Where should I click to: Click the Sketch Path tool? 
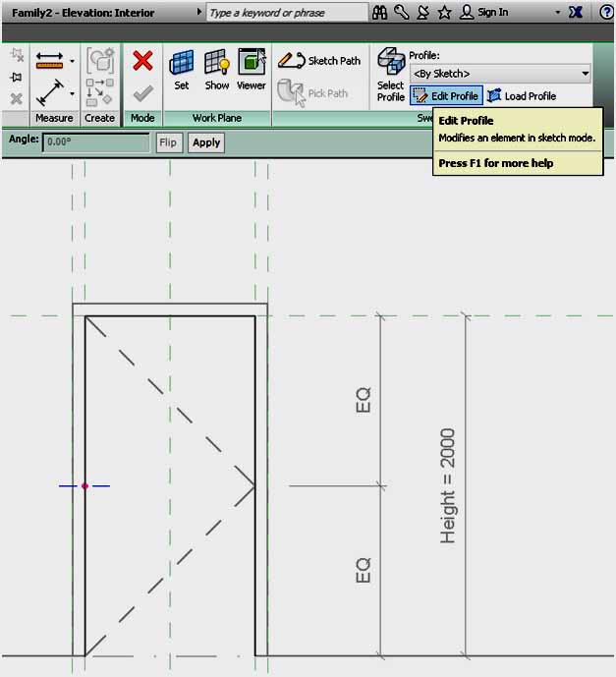click(320, 61)
